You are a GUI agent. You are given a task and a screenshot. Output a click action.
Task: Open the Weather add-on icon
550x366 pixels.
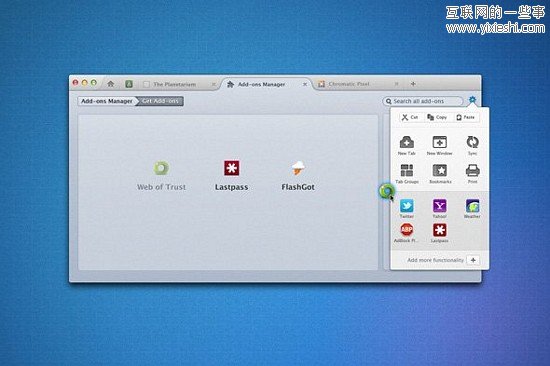click(x=472, y=206)
